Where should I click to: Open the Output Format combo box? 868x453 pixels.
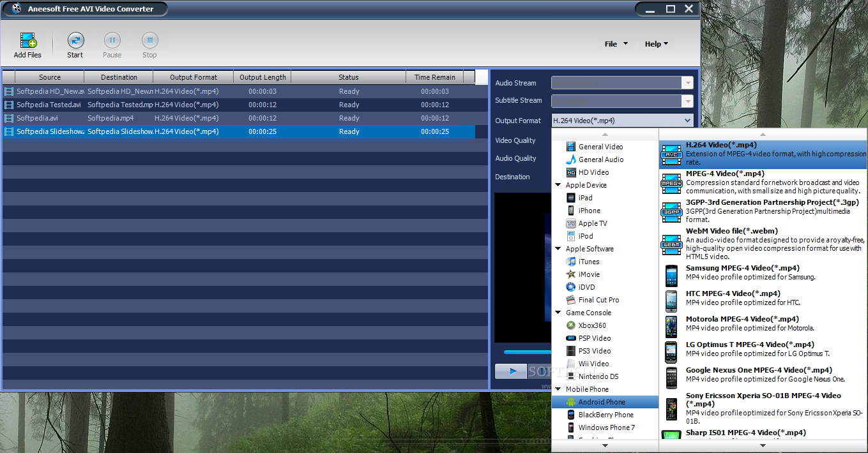click(623, 121)
